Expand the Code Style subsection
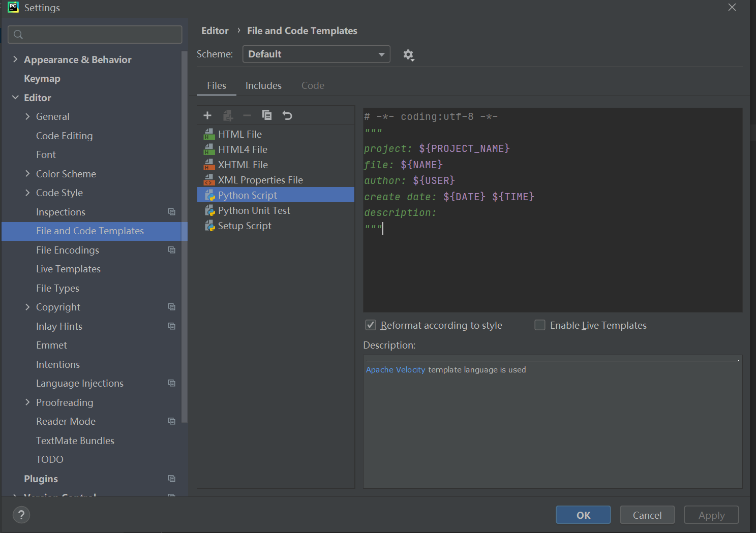756x533 pixels. [27, 193]
